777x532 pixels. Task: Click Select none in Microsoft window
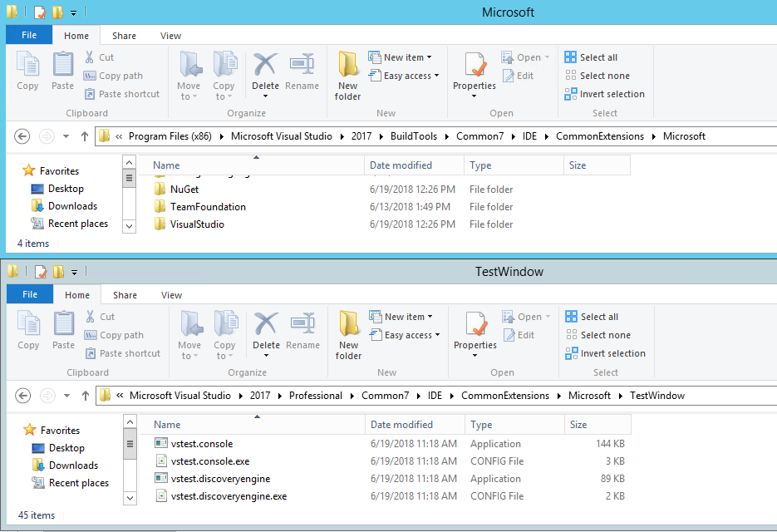coord(598,76)
